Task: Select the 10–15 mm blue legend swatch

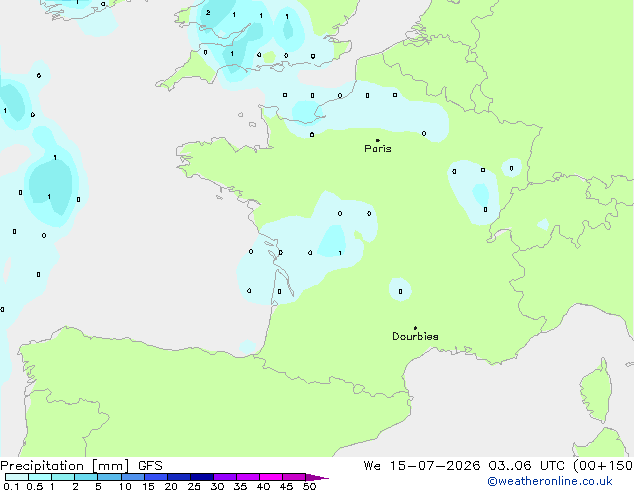Action: click(x=132, y=477)
